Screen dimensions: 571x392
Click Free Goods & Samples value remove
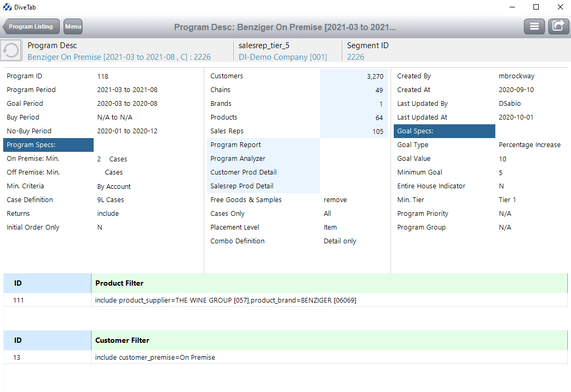(x=335, y=200)
